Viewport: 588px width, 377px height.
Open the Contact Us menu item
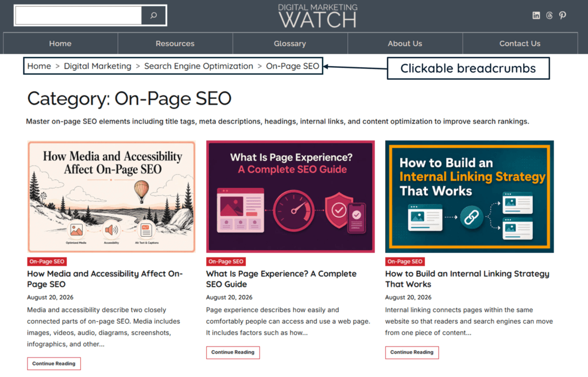coord(520,44)
